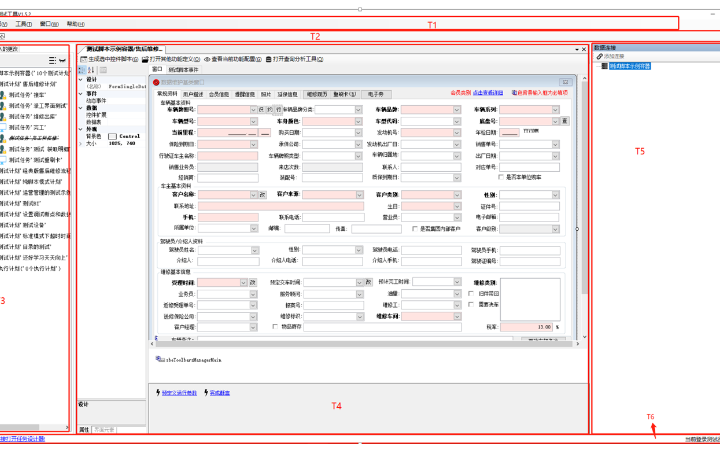Click the property pages icon in property grid
The image size is (720, 450).
coord(103,70)
